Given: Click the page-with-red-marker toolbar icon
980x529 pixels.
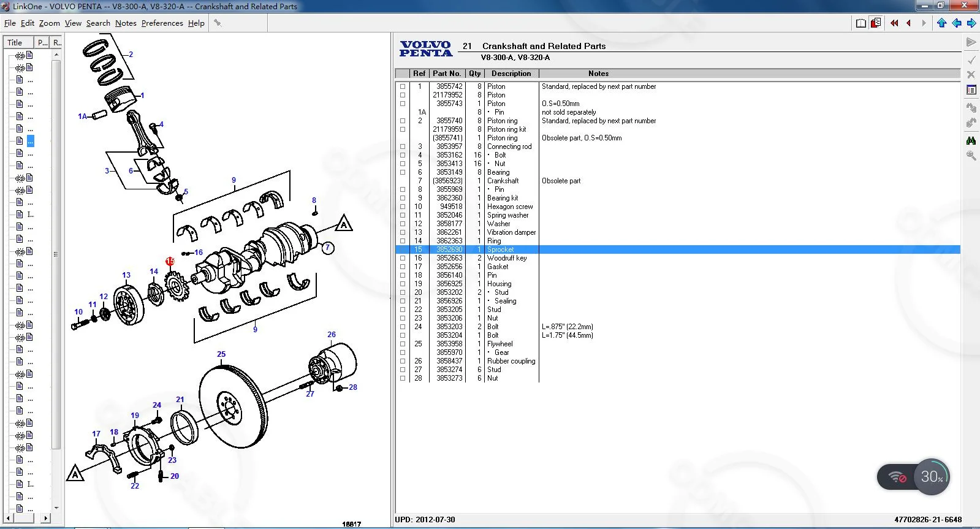Looking at the screenshot, I should click(876, 23).
